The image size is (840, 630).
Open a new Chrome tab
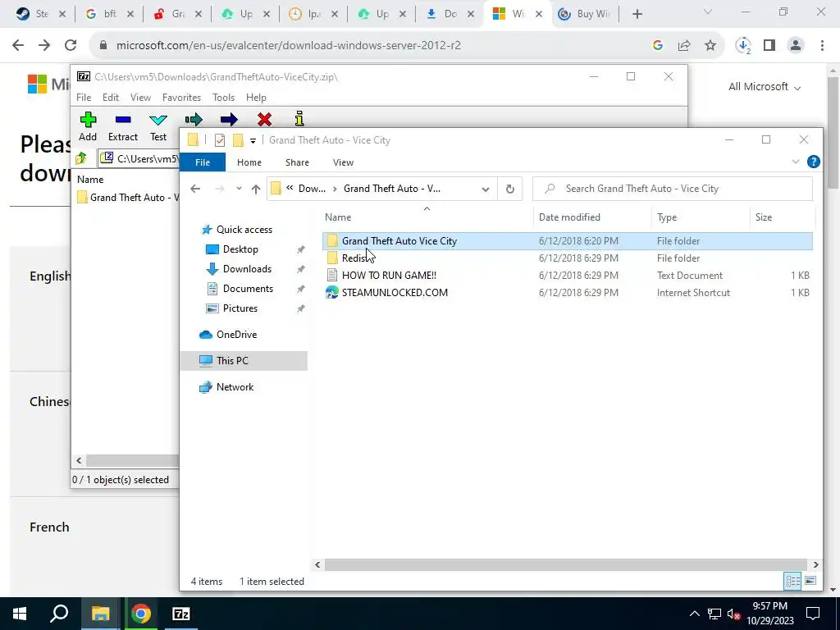tap(637, 15)
